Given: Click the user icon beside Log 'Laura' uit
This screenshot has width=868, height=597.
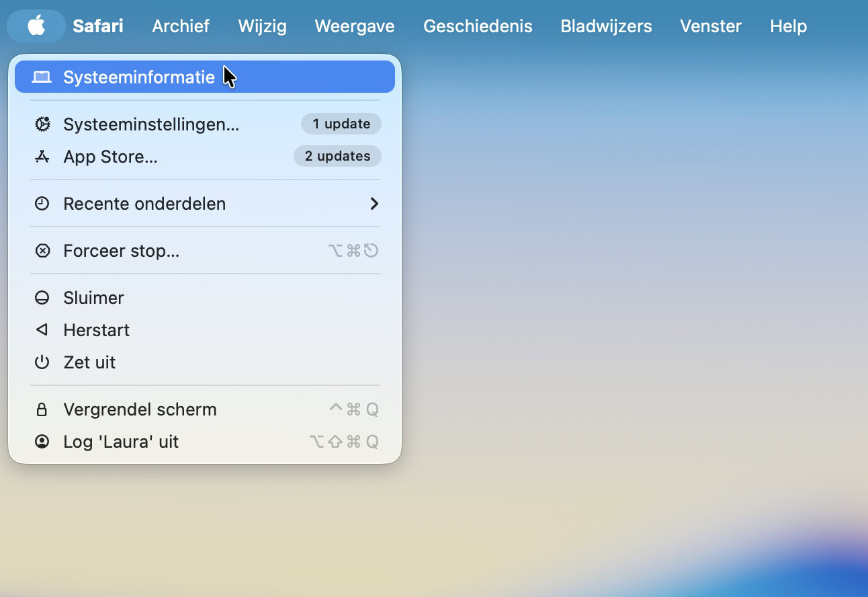Looking at the screenshot, I should 42,442.
